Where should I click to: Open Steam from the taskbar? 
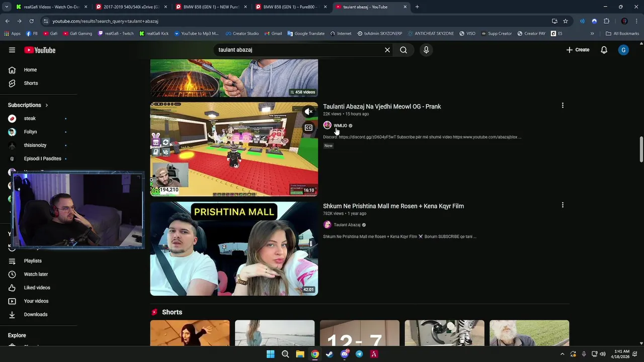tap(330, 354)
